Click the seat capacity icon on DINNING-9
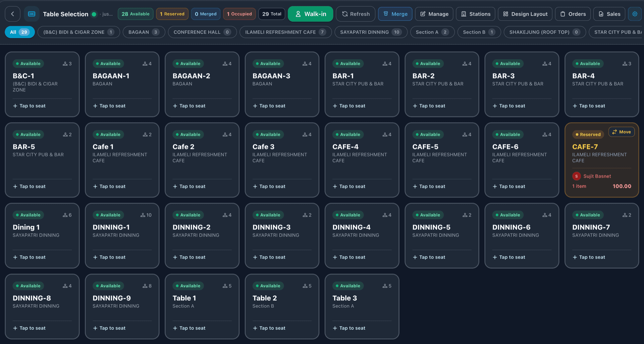644x344 pixels. tap(145, 286)
